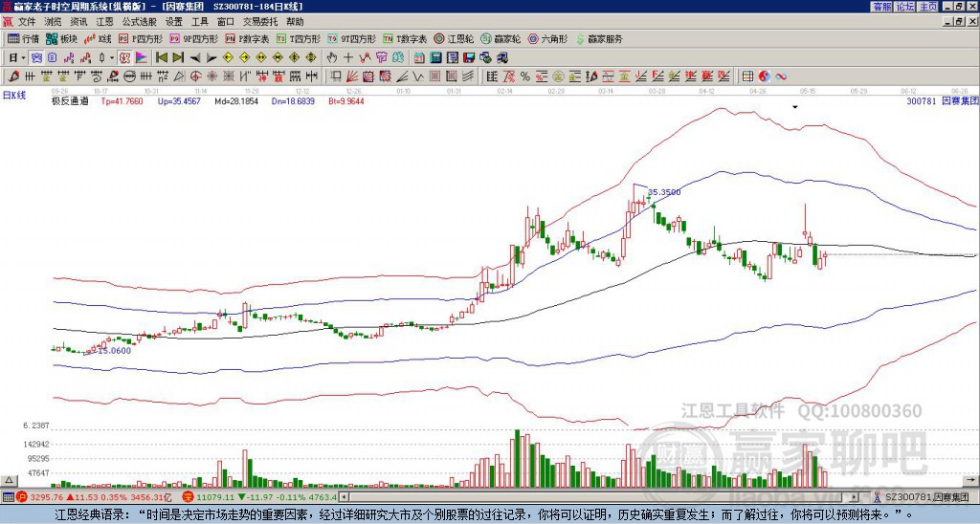The width and height of the screenshot is (980, 524).
Task: Click the triangle button at chart bottom-left
Action: coord(9,480)
